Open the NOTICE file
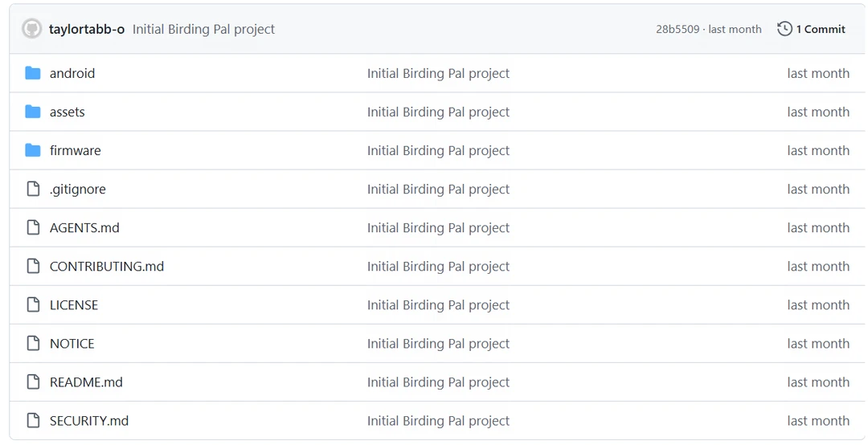This screenshot has width=868, height=445. 72,344
